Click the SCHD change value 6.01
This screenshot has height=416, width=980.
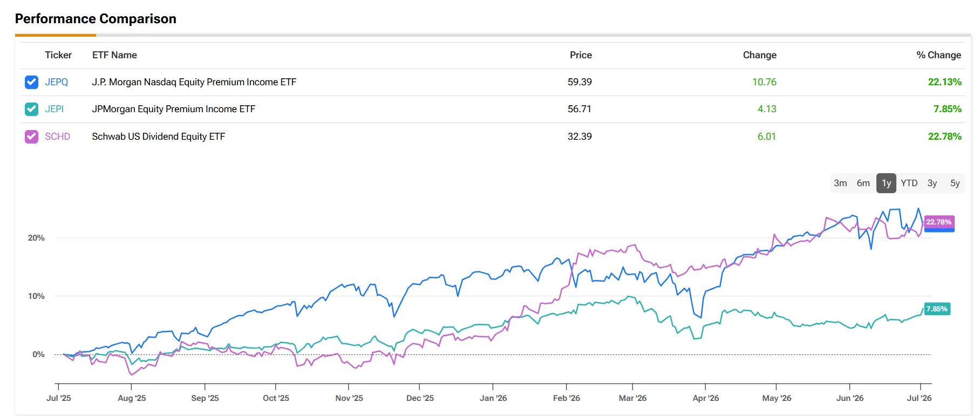[767, 137]
